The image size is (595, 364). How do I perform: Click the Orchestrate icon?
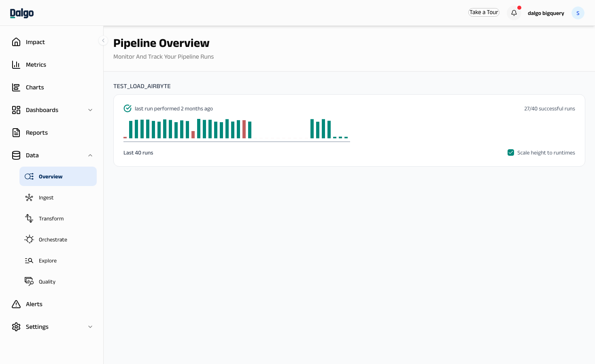(x=29, y=239)
